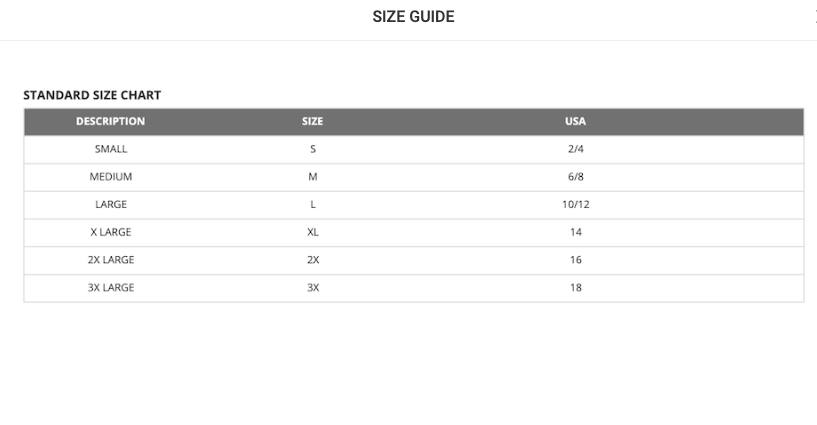Select the X LARGE description cell
Screen dimensions: 817x425
point(111,232)
